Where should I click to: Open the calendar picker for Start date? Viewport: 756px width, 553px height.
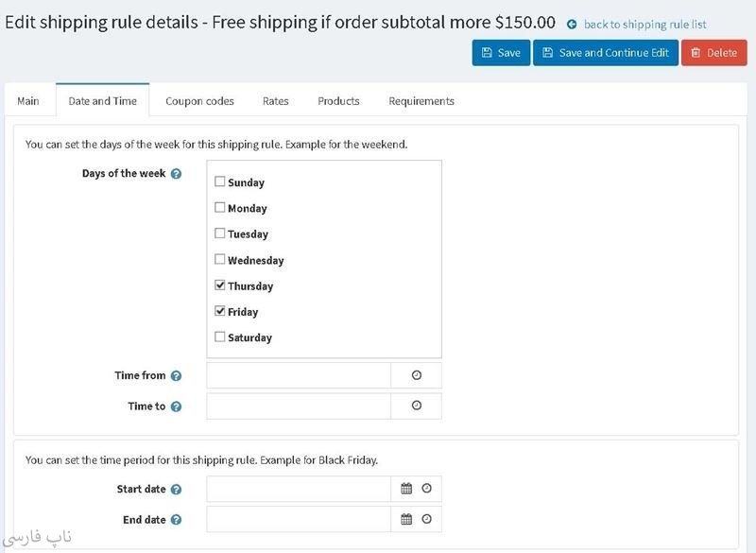(406, 489)
